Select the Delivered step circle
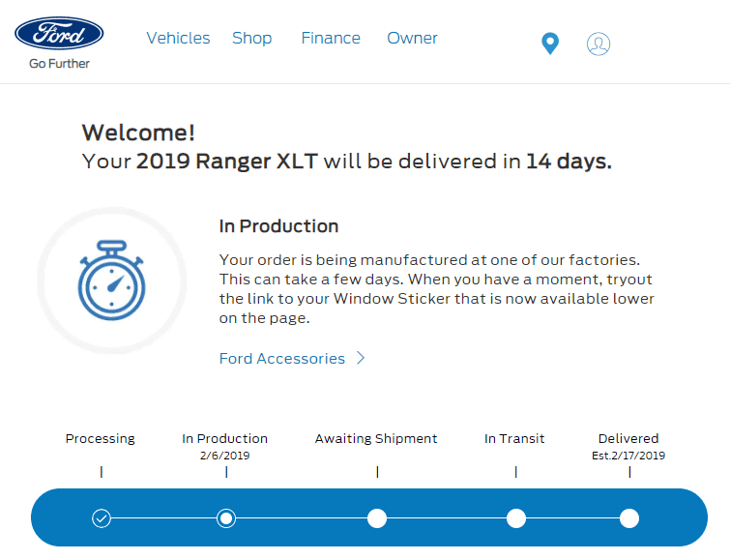Screen dimensions: 730x560 pyautogui.click(x=629, y=518)
